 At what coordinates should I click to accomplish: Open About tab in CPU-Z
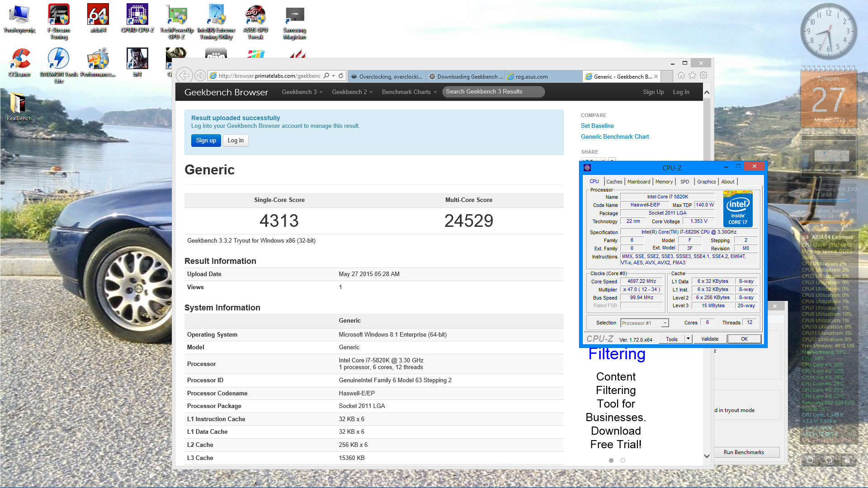tap(727, 182)
